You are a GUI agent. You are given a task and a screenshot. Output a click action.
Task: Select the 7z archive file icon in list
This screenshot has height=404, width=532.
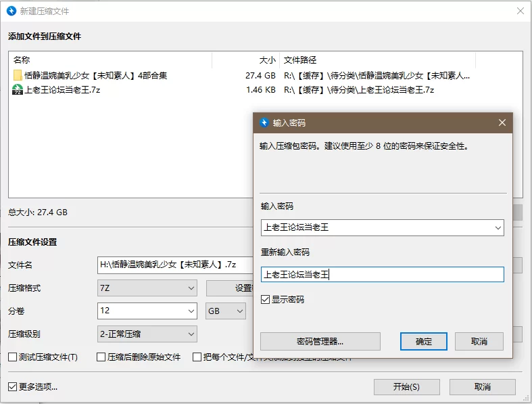tap(18, 89)
